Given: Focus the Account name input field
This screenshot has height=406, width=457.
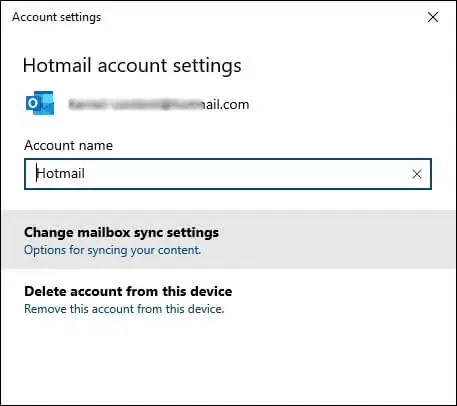Looking at the screenshot, I should [228, 174].
